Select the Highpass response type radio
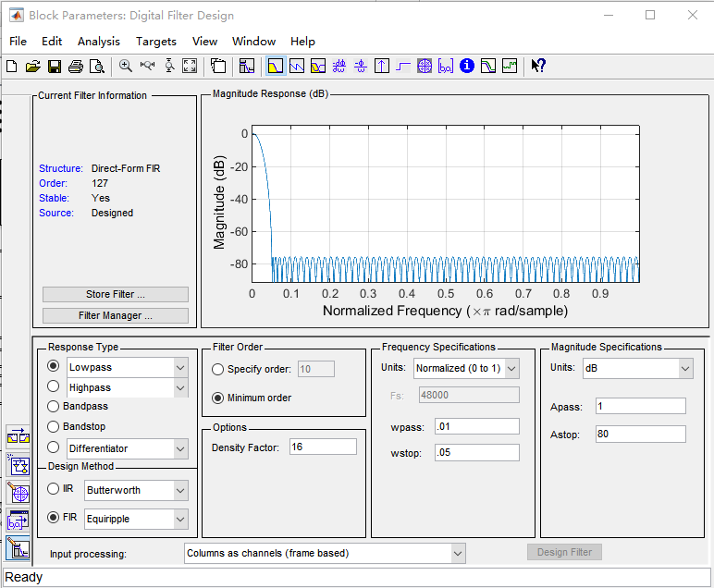The image size is (714, 588). coord(54,386)
